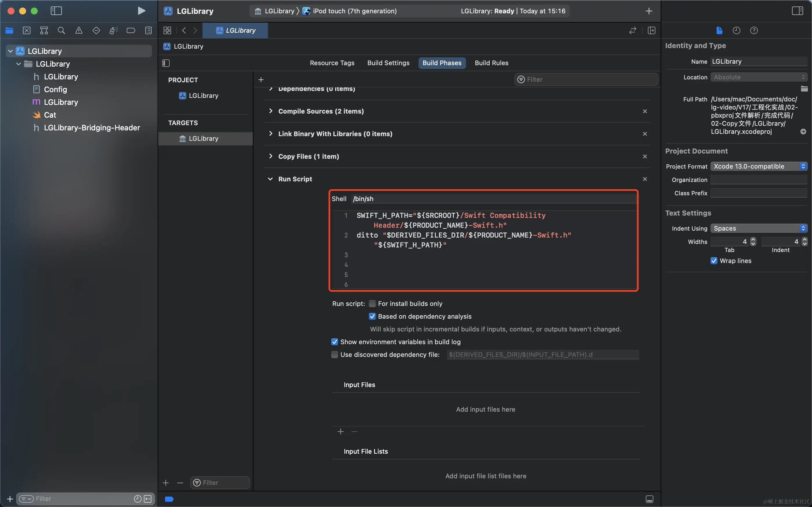
Task: Switch to Build Settings tab
Action: [388, 63]
